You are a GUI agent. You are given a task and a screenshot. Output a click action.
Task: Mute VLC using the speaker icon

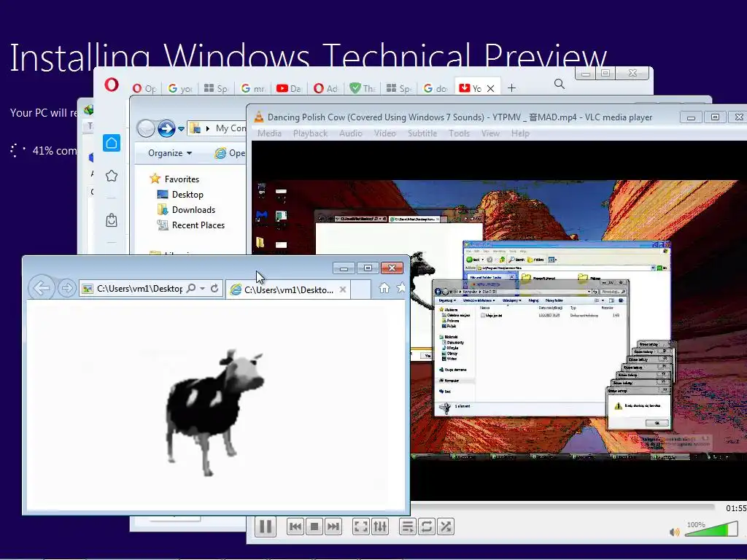[675, 532]
